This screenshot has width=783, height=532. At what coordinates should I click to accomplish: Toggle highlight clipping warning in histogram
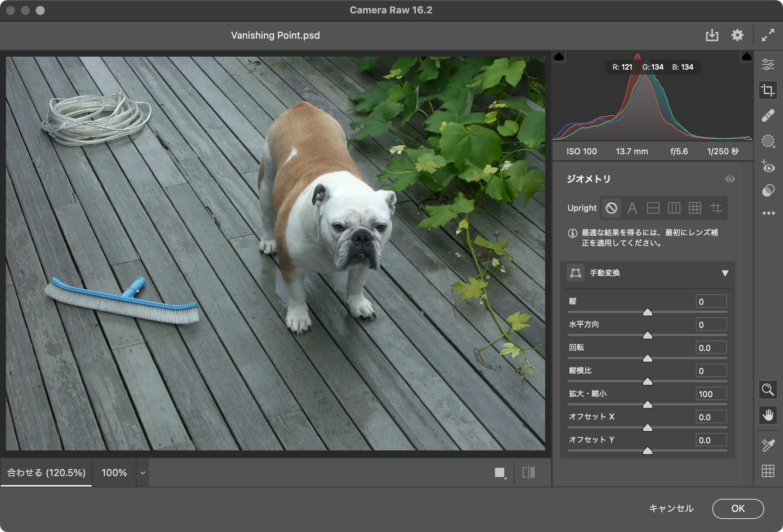point(746,57)
